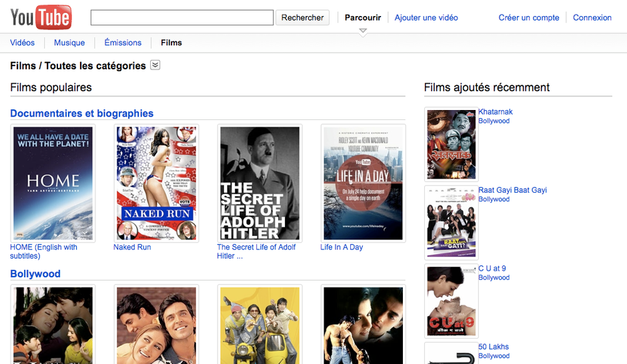Open the Naked Run poster
Screen dimensions: 627x364
pos(156,183)
